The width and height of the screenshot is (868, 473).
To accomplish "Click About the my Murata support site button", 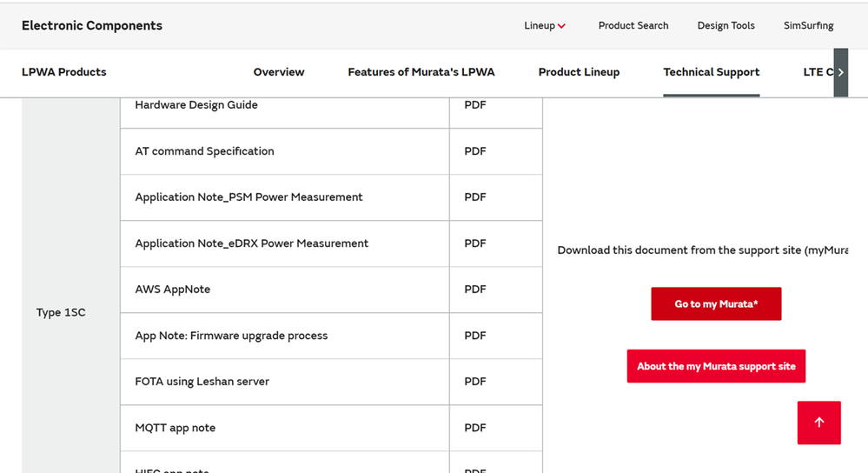I will pos(716,366).
